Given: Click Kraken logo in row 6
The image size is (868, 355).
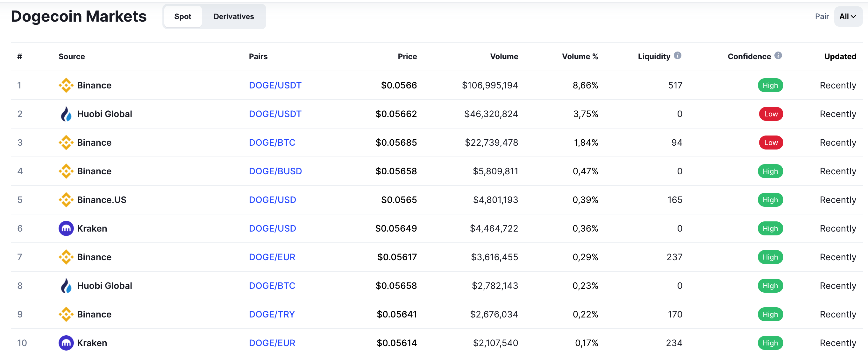Looking at the screenshot, I should pyautogui.click(x=66, y=228).
